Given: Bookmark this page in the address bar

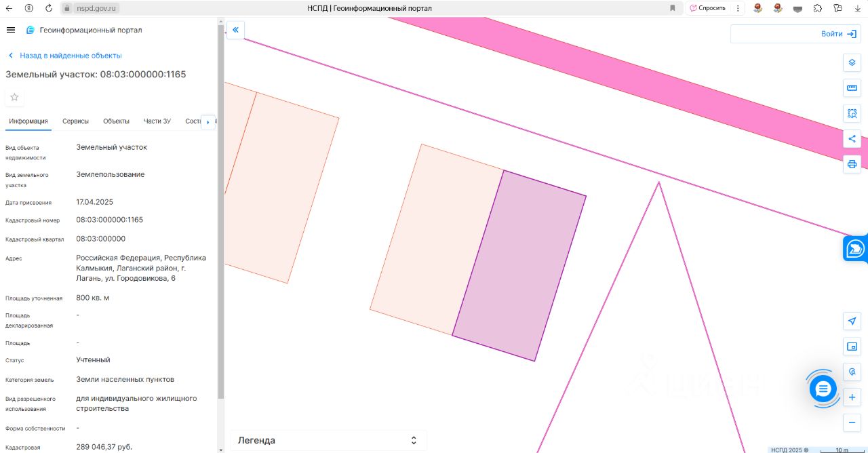Looking at the screenshot, I should (673, 8).
